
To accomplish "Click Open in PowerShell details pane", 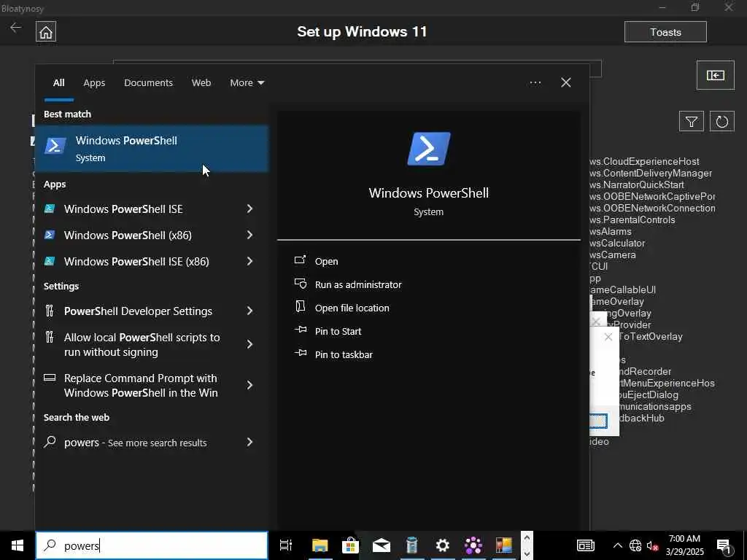I will [x=326, y=262].
